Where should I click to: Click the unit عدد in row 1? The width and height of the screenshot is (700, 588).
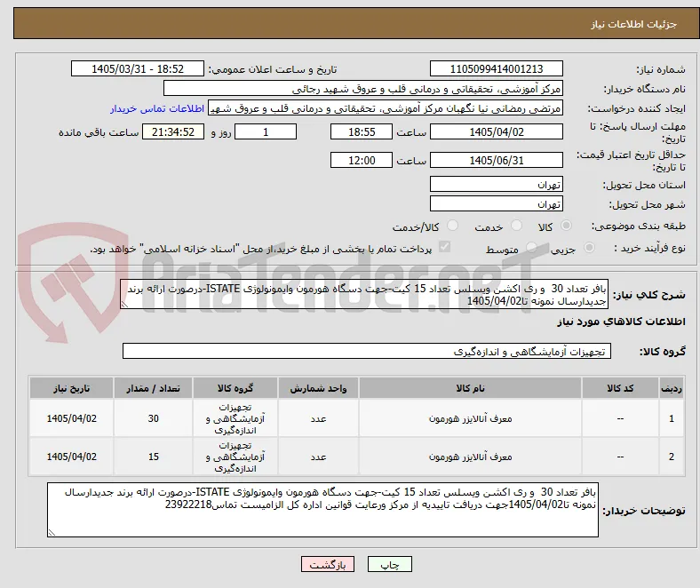pos(318,418)
